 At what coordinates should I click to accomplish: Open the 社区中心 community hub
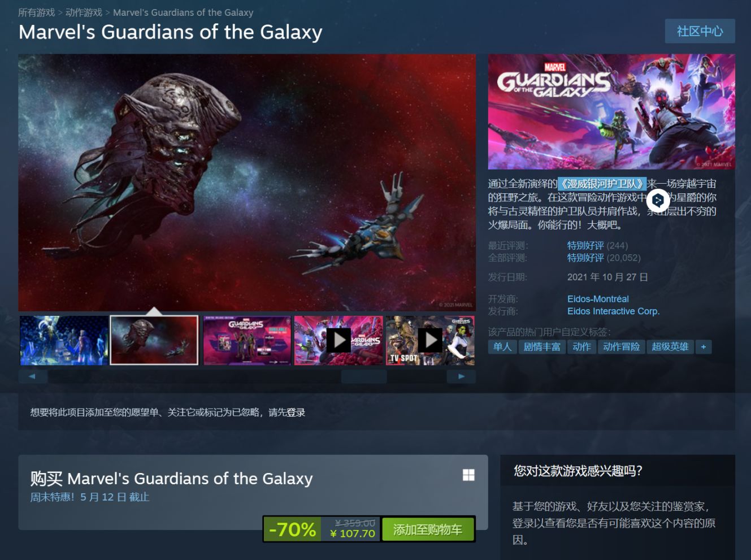[700, 31]
